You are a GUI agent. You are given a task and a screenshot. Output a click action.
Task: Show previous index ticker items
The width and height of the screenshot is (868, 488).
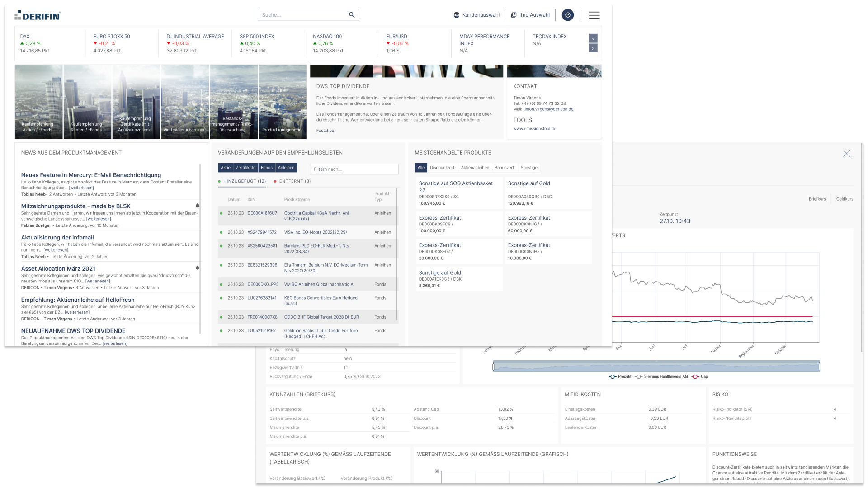coord(593,38)
